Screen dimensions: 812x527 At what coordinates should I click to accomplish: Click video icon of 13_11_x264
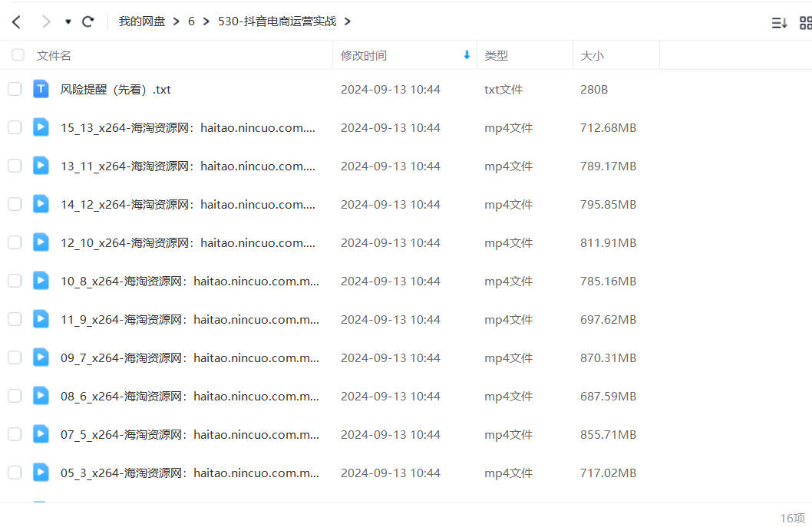[41, 166]
